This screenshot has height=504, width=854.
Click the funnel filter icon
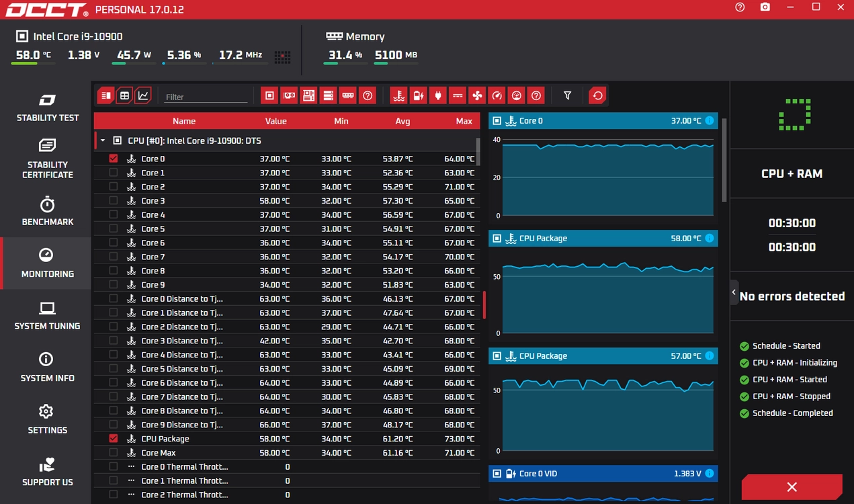pos(568,96)
